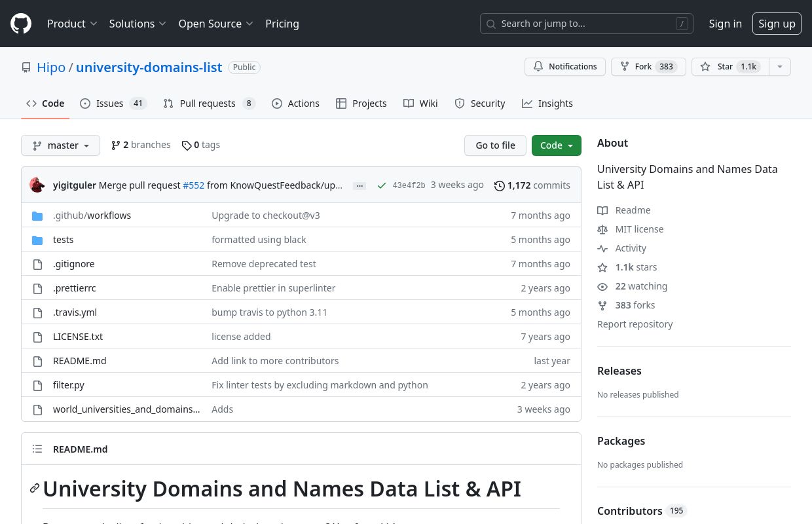
Task: Click the Go to file button
Action: 495,145
